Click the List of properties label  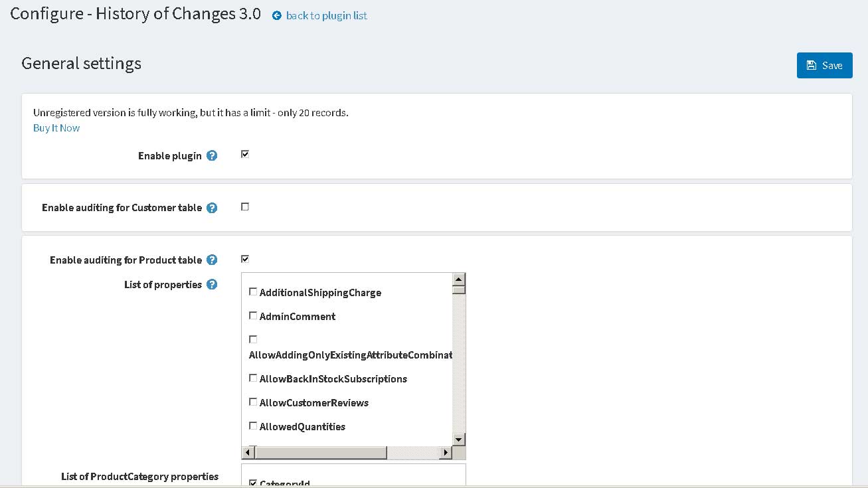(163, 285)
